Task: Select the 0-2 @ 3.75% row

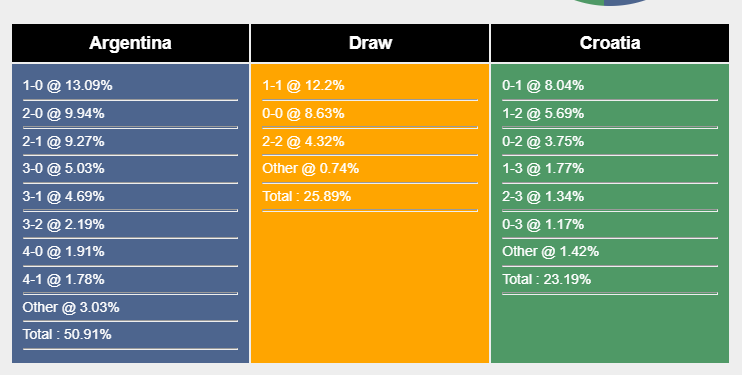Action: click(610, 141)
